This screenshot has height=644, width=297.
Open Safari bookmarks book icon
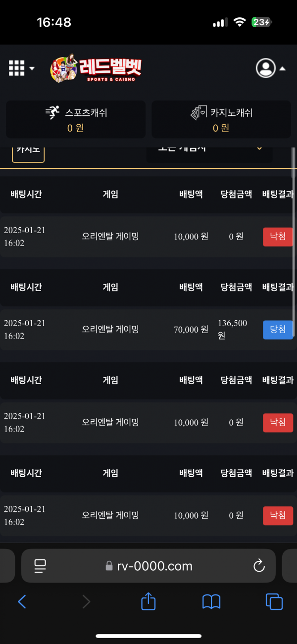tap(211, 601)
